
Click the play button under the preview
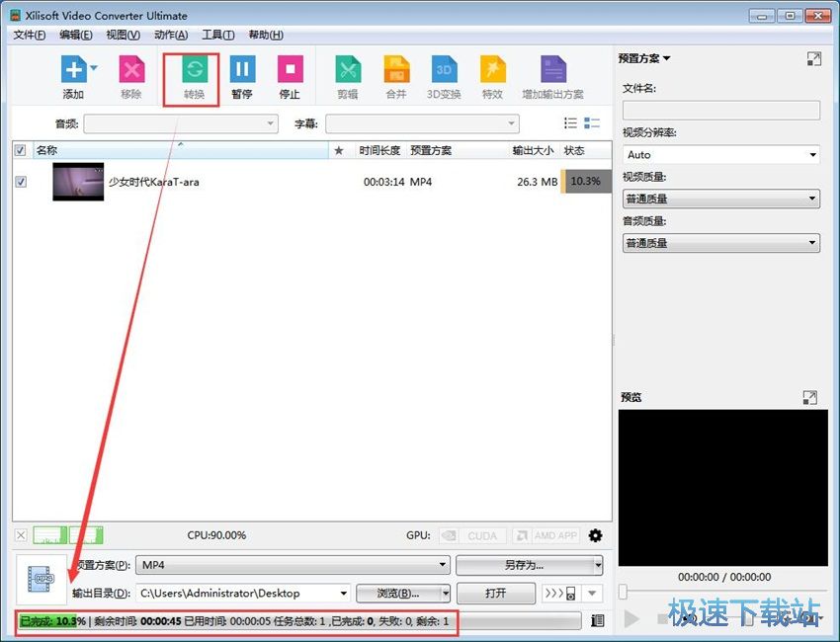coord(632,619)
